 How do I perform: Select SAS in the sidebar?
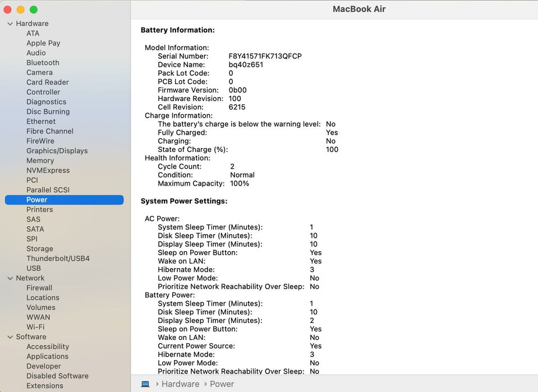coord(33,219)
